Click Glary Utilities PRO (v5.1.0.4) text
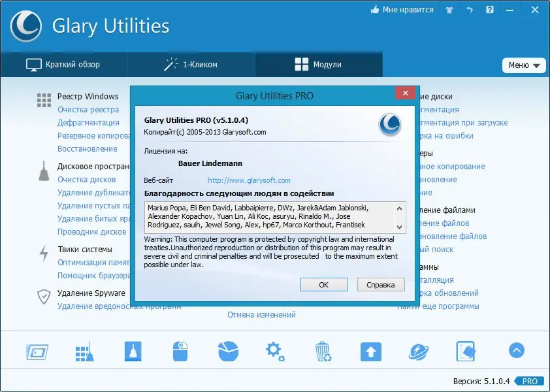The width and height of the screenshot is (550, 392). coord(196,120)
